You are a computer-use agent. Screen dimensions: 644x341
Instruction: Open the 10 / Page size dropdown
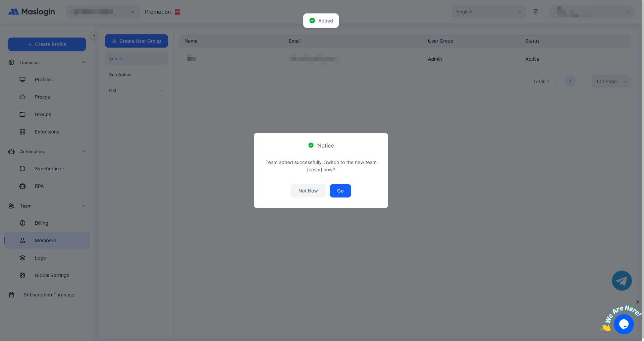click(x=611, y=81)
